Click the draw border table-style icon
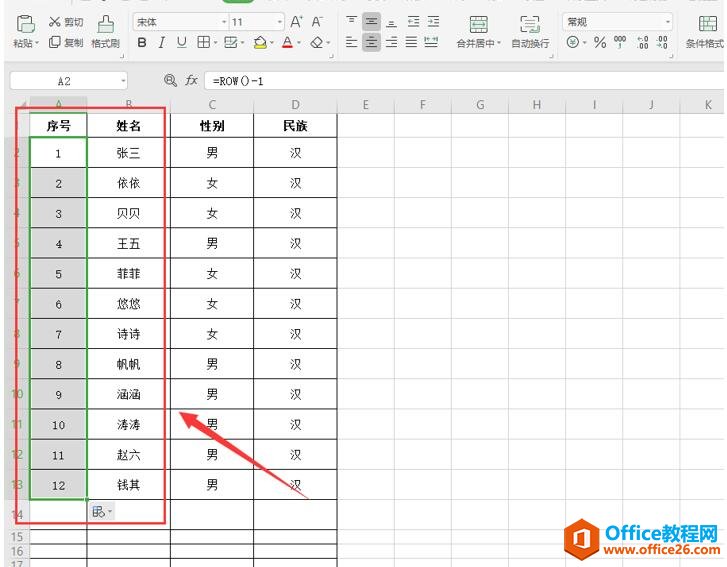The height and width of the screenshot is (567, 727). pyautogui.click(x=230, y=43)
